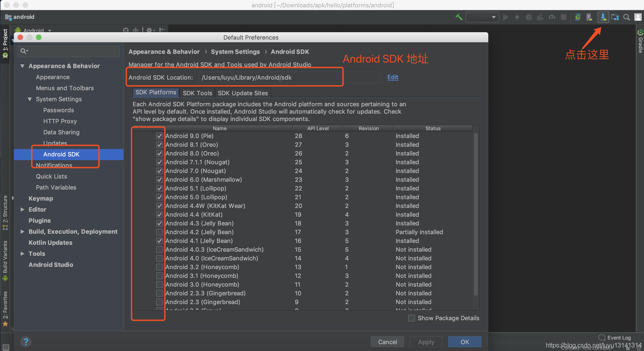The image size is (644, 351).
Task: Select Path Variables settings
Action: point(56,187)
